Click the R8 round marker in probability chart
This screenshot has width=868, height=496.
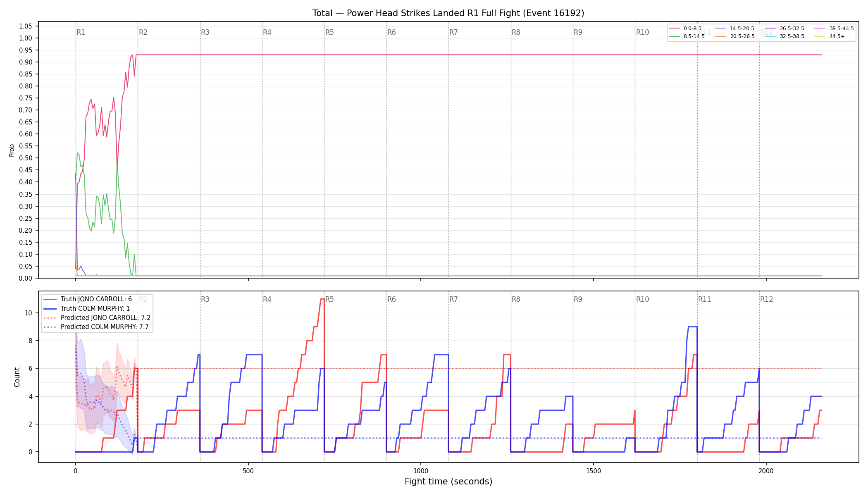click(516, 32)
